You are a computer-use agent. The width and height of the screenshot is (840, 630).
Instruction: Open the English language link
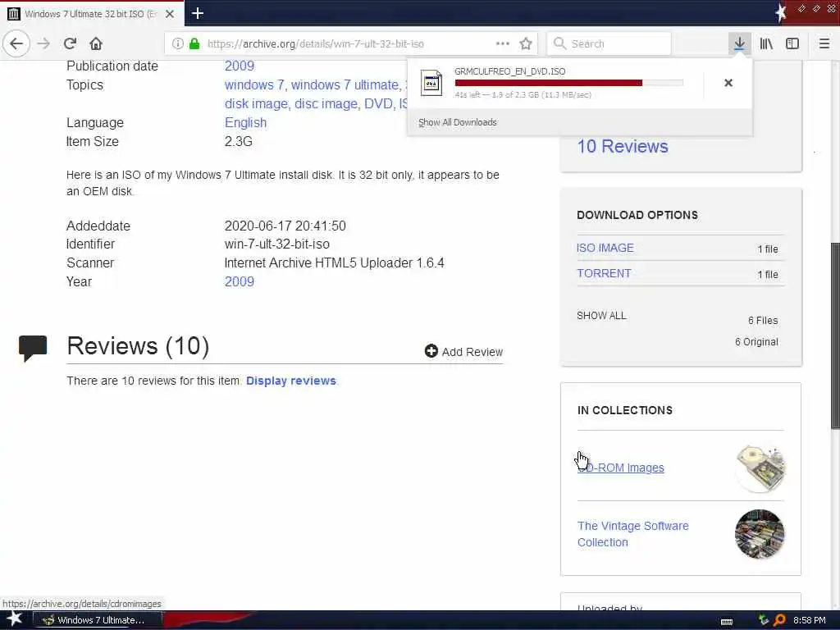tap(245, 123)
